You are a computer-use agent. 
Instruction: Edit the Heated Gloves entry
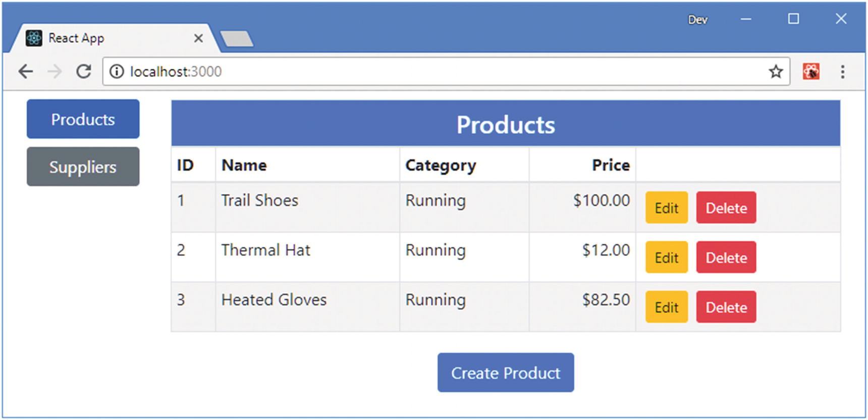pyautogui.click(x=666, y=307)
